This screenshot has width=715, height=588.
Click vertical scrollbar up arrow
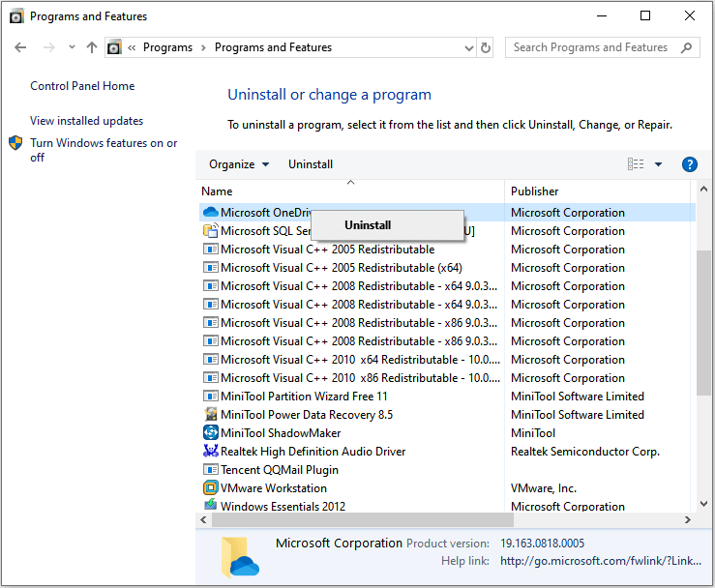coord(703,189)
